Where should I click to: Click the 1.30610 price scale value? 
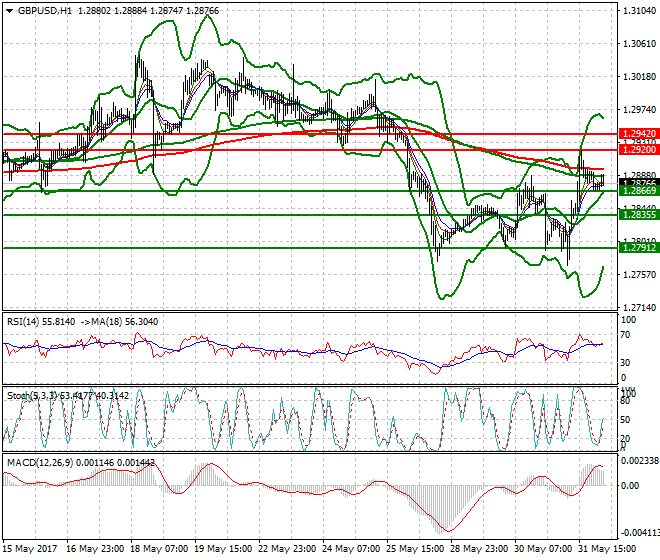(x=639, y=43)
